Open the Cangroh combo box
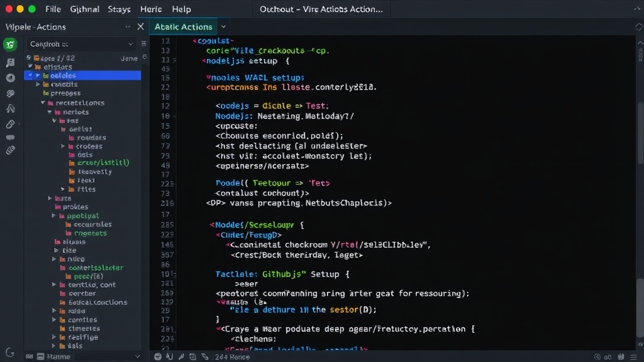Screen dimensions: 644x362 coord(81,44)
